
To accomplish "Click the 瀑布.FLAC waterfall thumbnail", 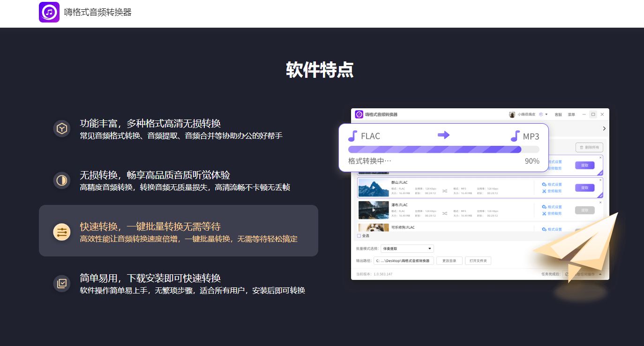I will pyautogui.click(x=374, y=210).
